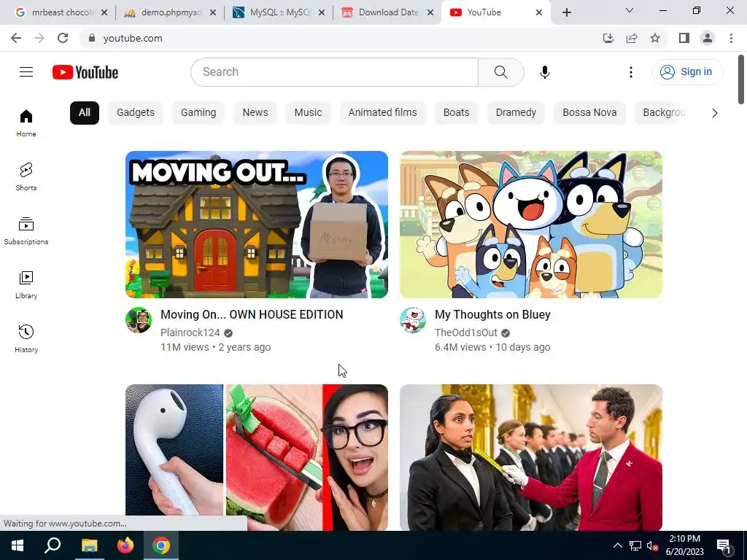Screen dimensions: 747x560
Task: Click title Moving On... OWN HOUSE EDITION
Action: tap(252, 315)
